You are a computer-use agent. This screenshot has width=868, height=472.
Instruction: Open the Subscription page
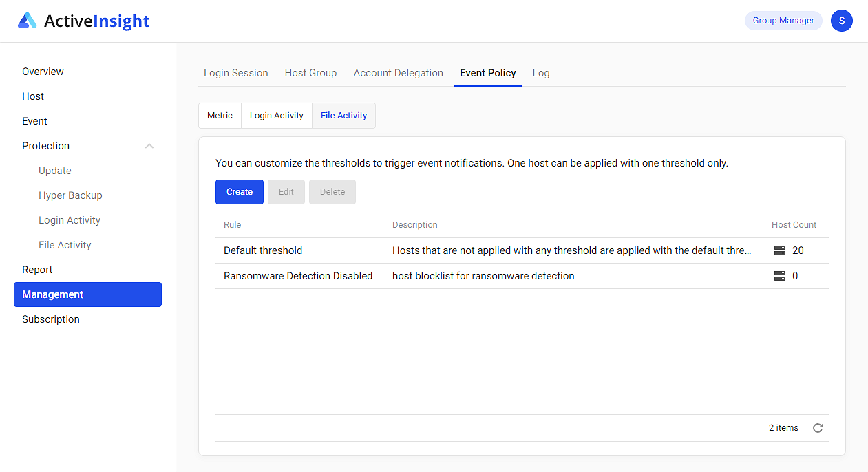pos(50,319)
